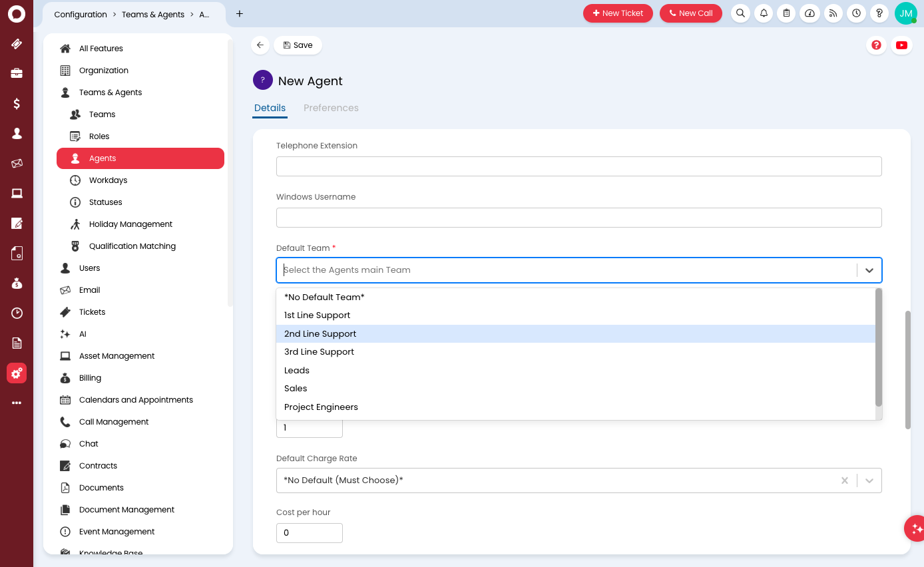Open the dollar sign icon in left rail
This screenshot has height=567, width=924.
tap(17, 103)
